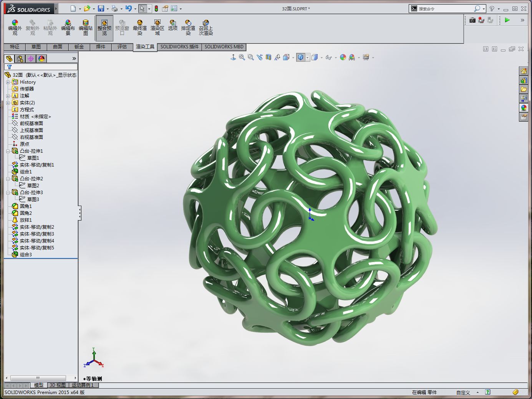Viewport: 532px width, 399px height.
Task: Switch to 运动算例 1 bottom tab
Action: point(83,385)
